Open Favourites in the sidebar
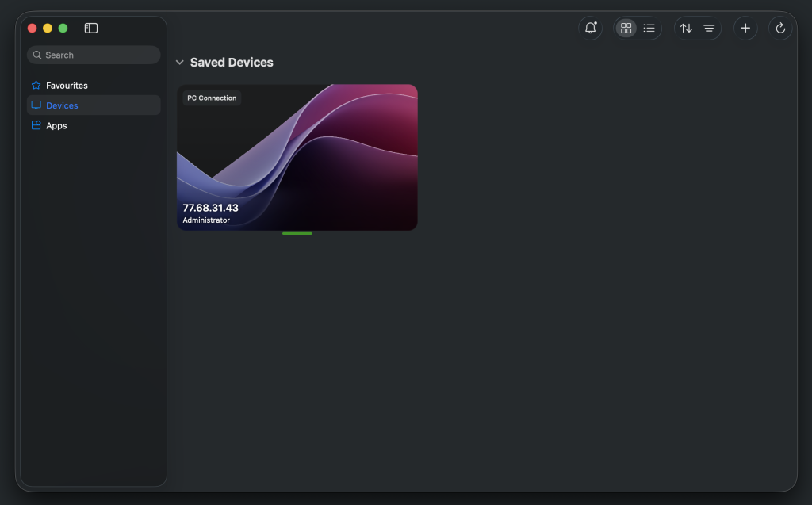Image resolution: width=812 pixels, height=505 pixels. click(x=94, y=86)
